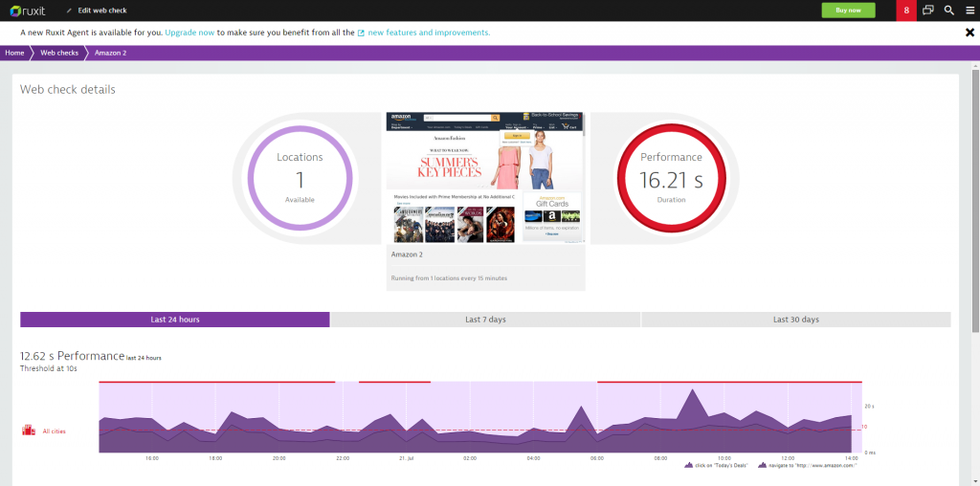Open Edit web check

pyautogui.click(x=102, y=11)
